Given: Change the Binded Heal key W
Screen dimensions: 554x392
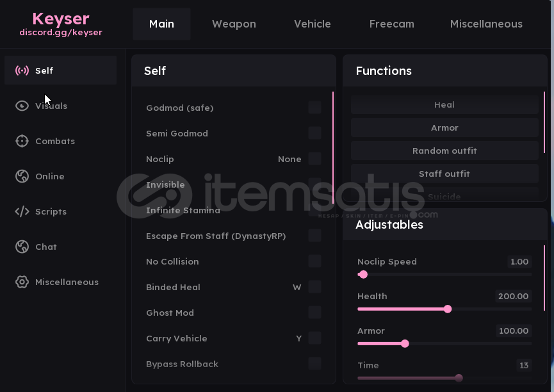Looking at the screenshot, I should coord(297,287).
